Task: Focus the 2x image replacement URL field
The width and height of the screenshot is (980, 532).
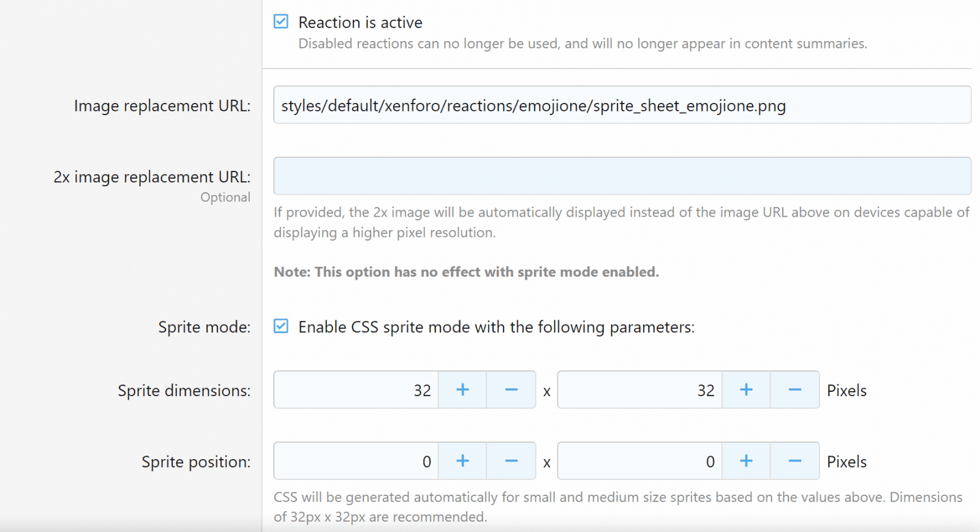Action: [622, 176]
